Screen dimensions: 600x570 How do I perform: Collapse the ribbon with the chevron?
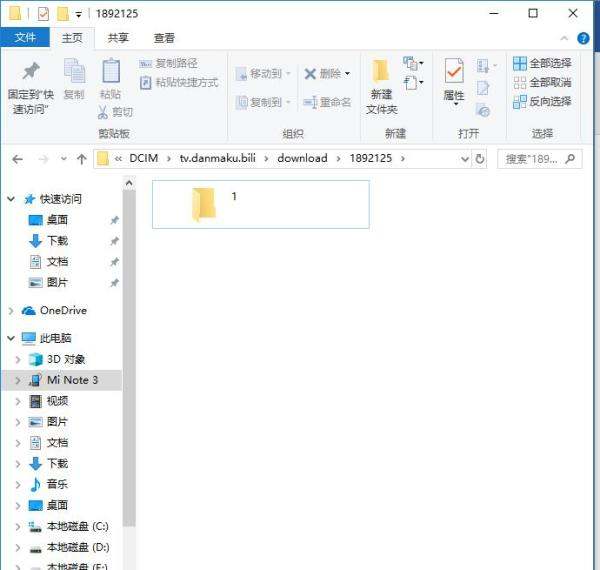(564, 38)
